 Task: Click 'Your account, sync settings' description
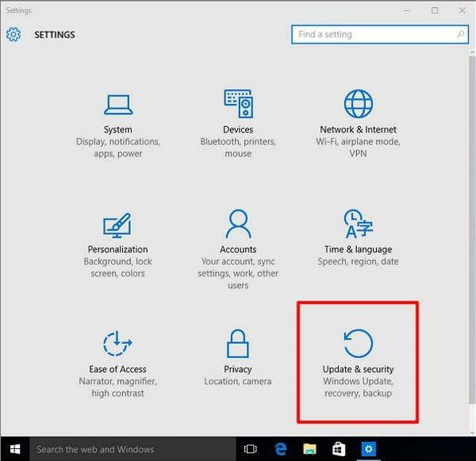238,273
